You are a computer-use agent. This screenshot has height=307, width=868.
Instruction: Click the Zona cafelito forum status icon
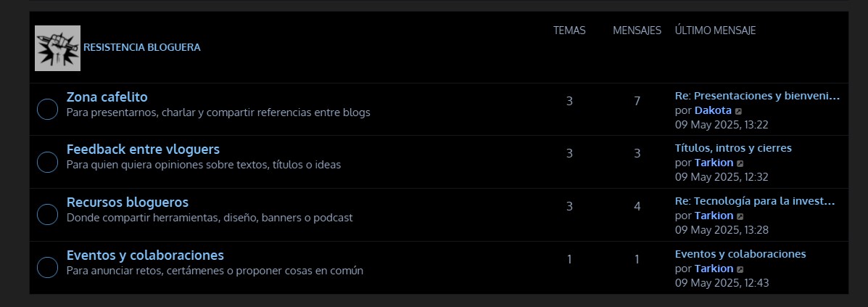[47, 109]
